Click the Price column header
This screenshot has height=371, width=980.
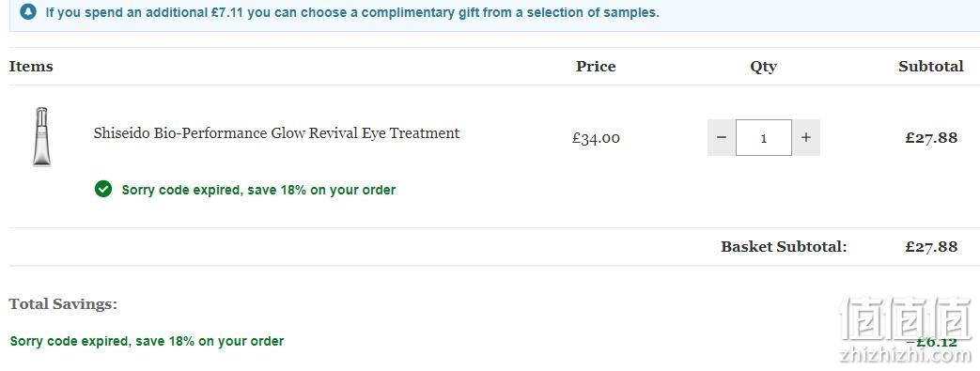[x=596, y=66]
